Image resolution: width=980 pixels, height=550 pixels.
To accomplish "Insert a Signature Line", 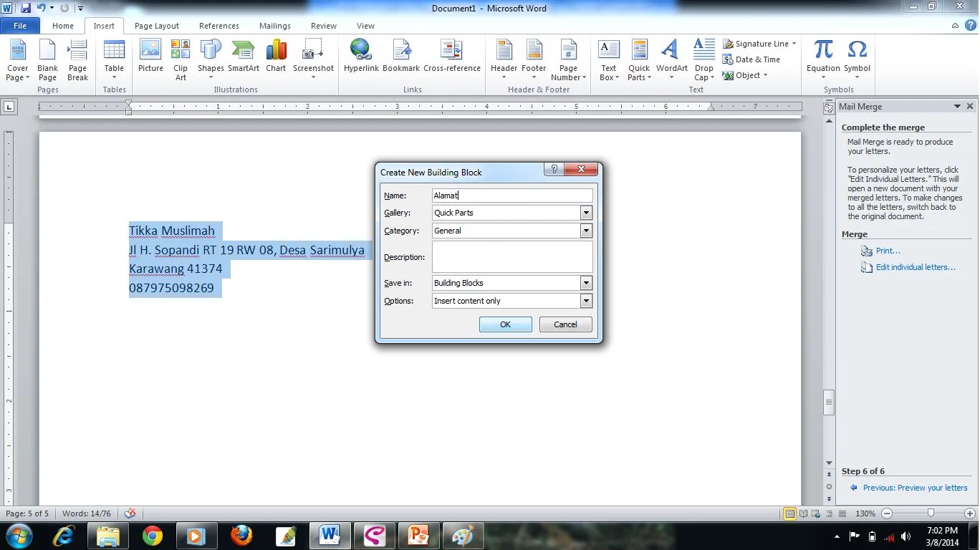I will 759,44.
